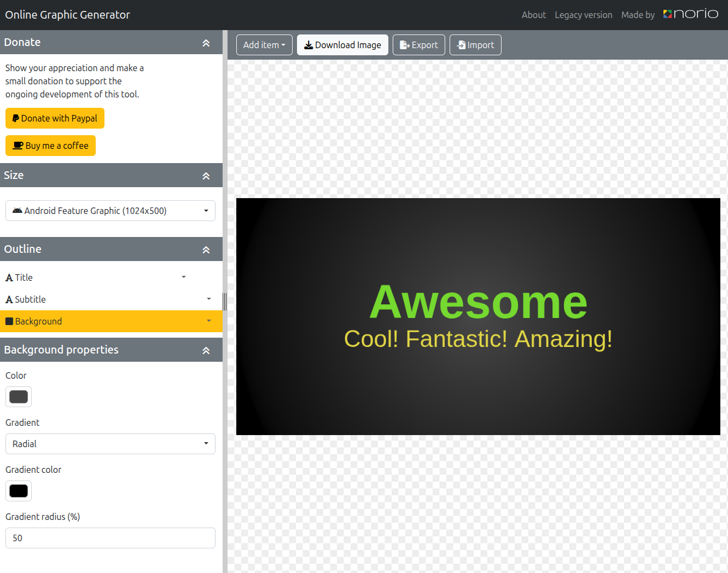Collapse the Size panel chevron
This screenshot has height=573, width=728.
pos(206,176)
